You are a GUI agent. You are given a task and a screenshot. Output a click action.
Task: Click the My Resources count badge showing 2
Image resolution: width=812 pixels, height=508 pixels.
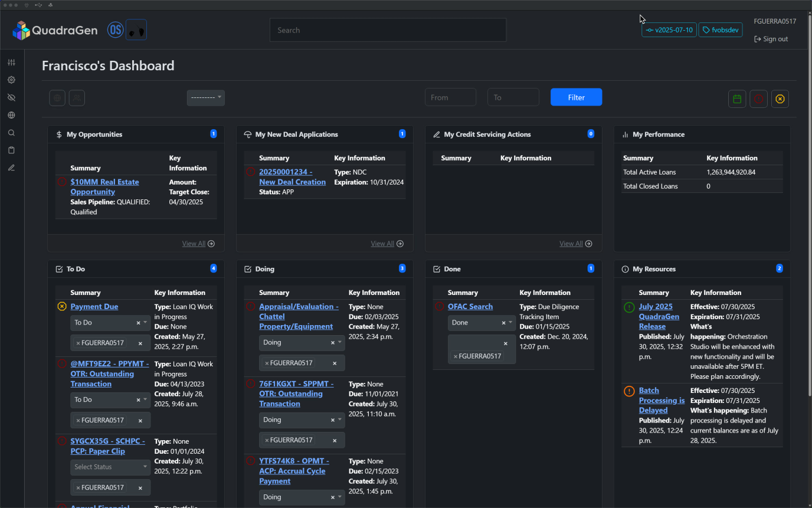[x=780, y=268]
